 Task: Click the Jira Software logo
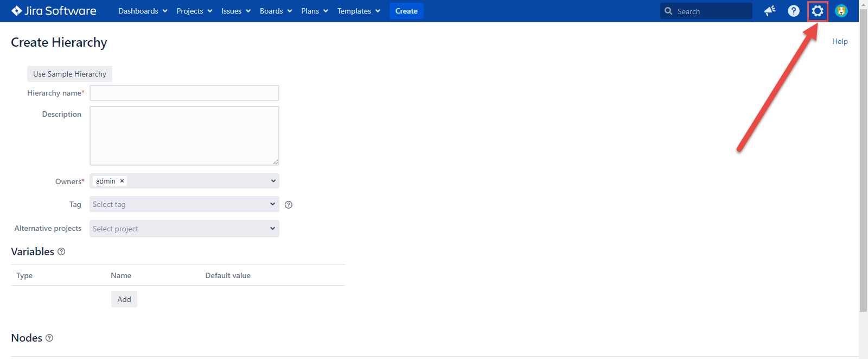tap(54, 11)
